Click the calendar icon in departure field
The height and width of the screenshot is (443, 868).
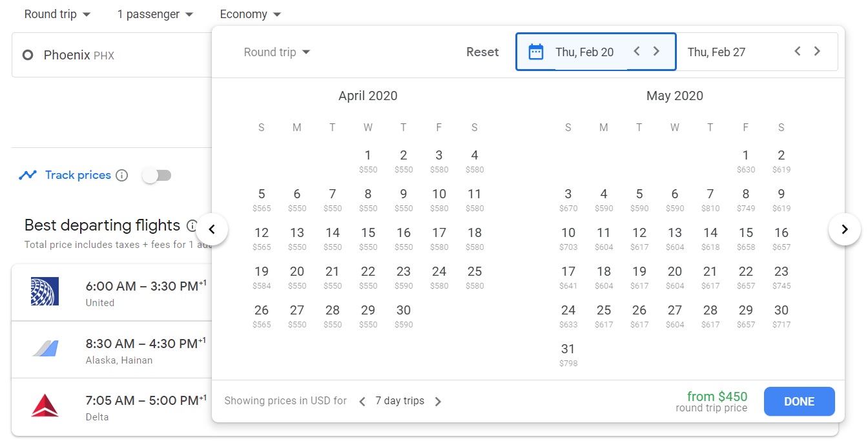pyautogui.click(x=535, y=52)
